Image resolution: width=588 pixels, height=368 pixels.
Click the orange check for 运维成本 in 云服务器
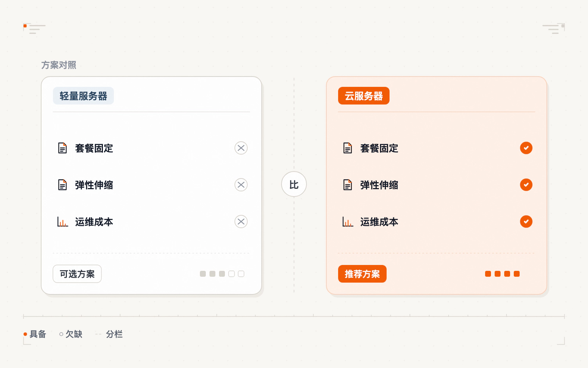[526, 222]
